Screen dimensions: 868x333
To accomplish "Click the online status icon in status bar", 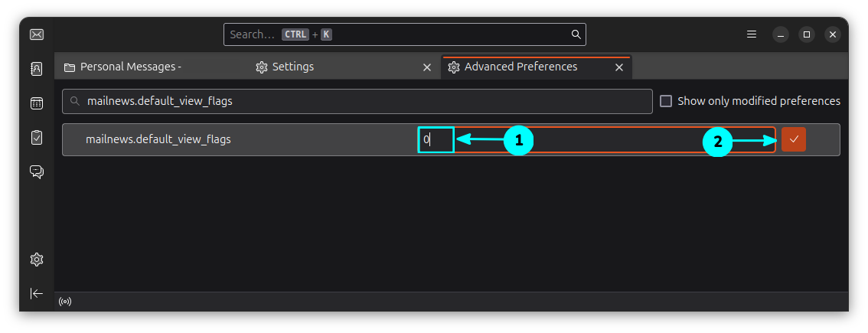I will pyautogui.click(x=65, y=302).
